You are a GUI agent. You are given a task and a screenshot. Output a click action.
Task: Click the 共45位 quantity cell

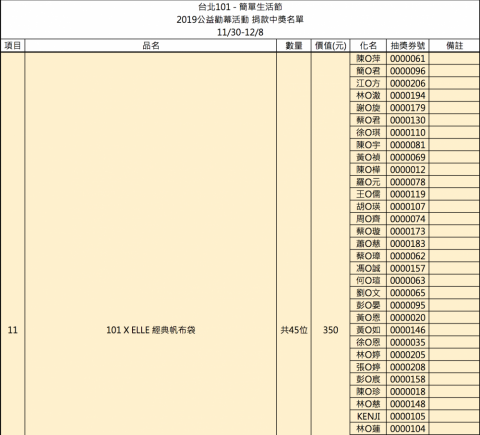294,330
